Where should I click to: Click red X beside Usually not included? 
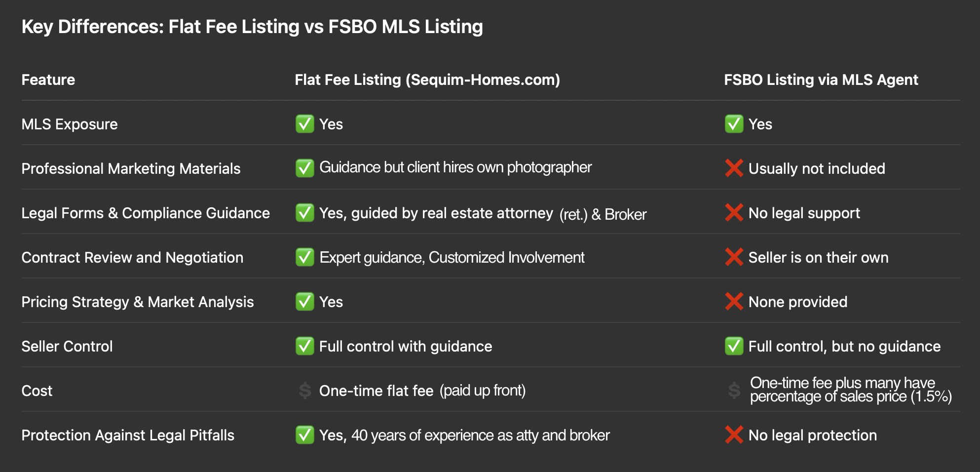coord(734,168)
